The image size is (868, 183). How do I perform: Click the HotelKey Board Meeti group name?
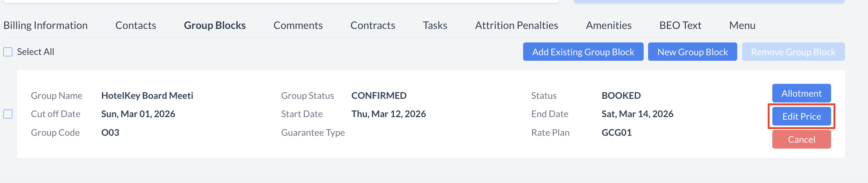click(147, 96)
